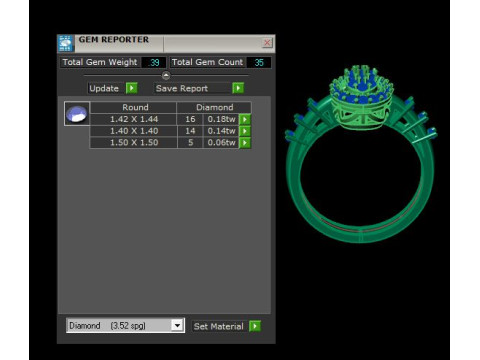Click the green arrow for the 0.18tw row
This screenshot has width=480, height=360.
[x=245, y=119]
